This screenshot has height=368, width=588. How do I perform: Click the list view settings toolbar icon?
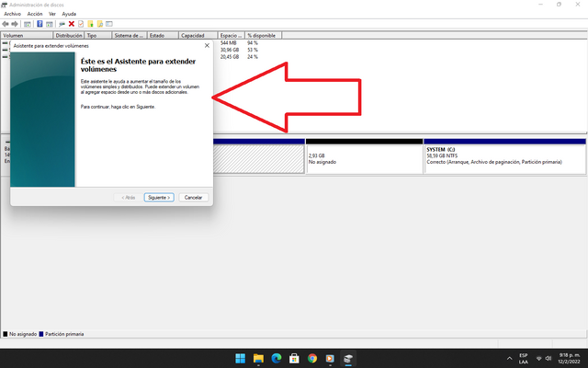pos(109,24)
